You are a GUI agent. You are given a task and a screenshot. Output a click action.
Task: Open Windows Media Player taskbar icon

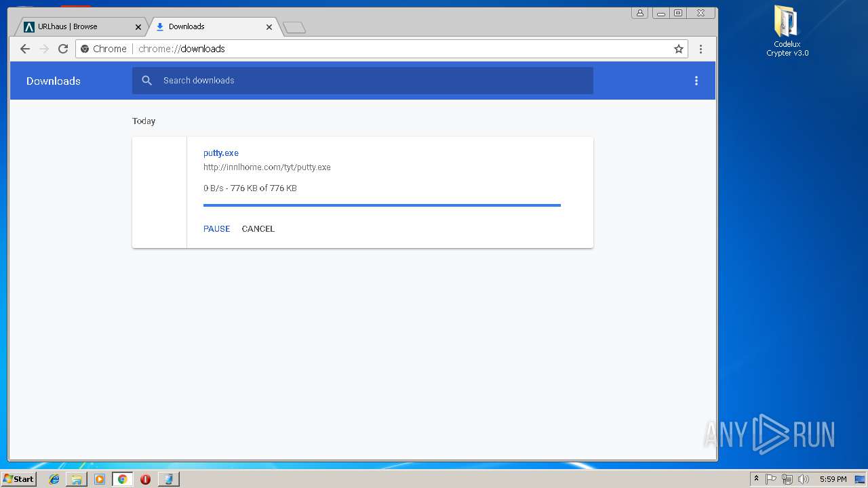(100, 479)
